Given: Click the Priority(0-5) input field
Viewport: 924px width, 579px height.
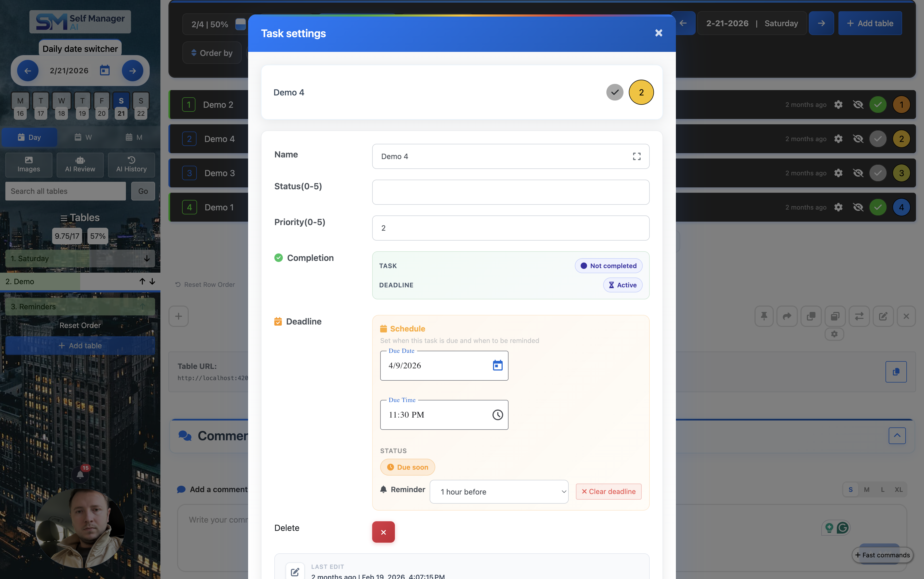Looking at the screenshot, I should click(x=510, y=228).
